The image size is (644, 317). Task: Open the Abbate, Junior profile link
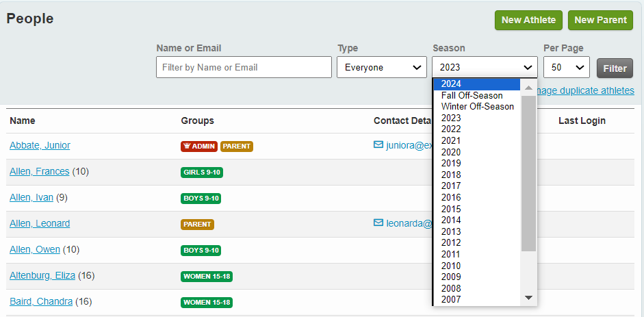[40, 145]
